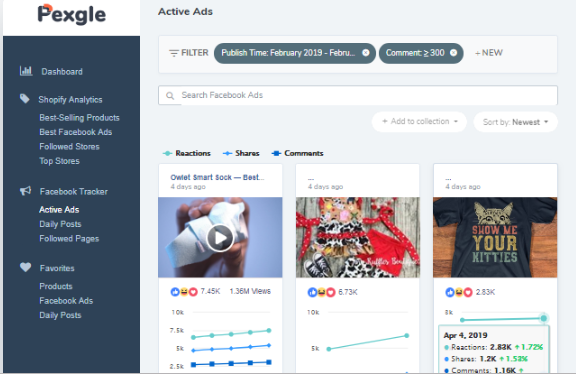Open Best-Selling Products in sidebar
Viewport: 576px width, 375px height.
[x=79, y=118]
